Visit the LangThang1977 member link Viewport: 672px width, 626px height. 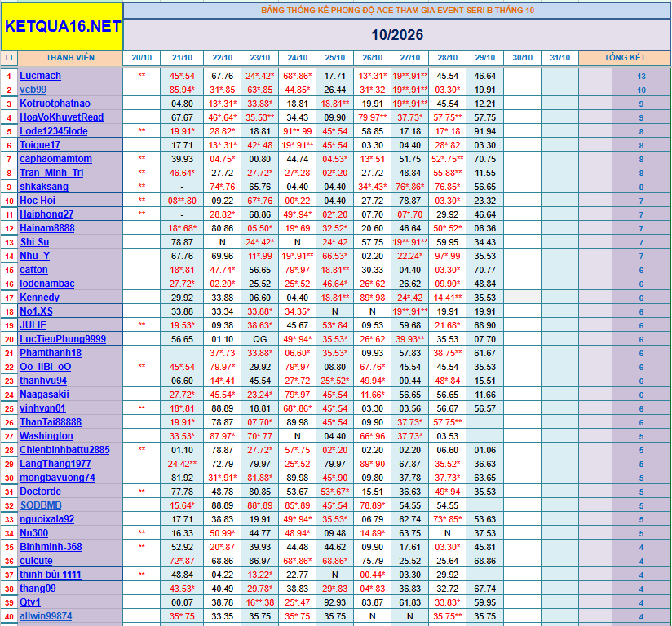click(x=55, y=464)
